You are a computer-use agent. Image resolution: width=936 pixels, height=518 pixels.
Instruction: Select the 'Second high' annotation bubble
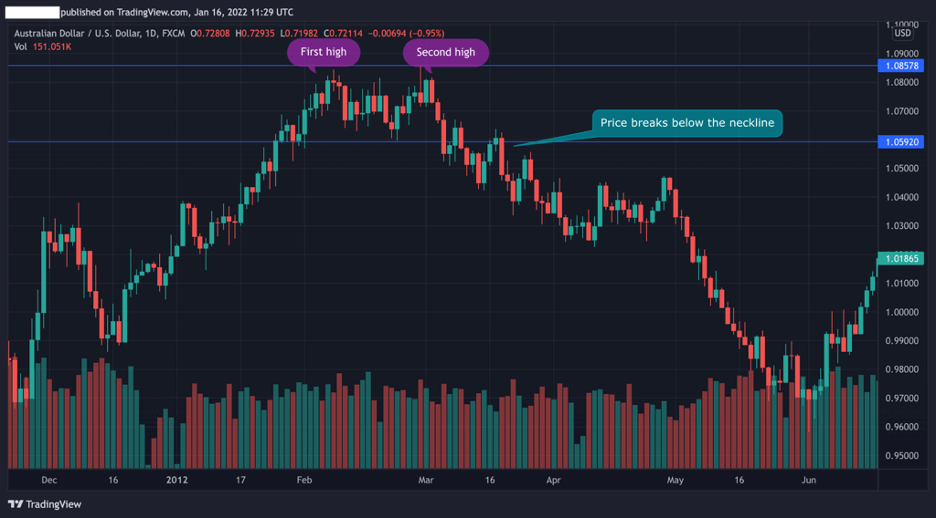[446, 53]
